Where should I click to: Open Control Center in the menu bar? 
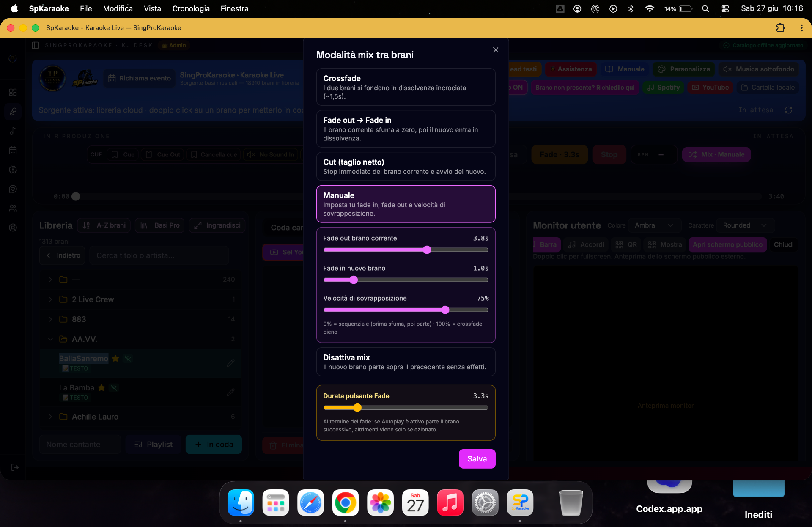725,8
